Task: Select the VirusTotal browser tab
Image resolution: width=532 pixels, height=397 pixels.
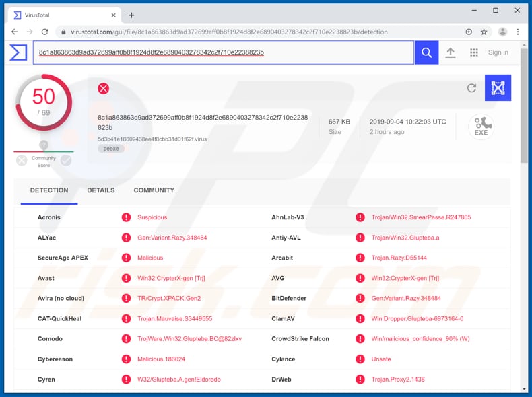Action: click(65, 15)
